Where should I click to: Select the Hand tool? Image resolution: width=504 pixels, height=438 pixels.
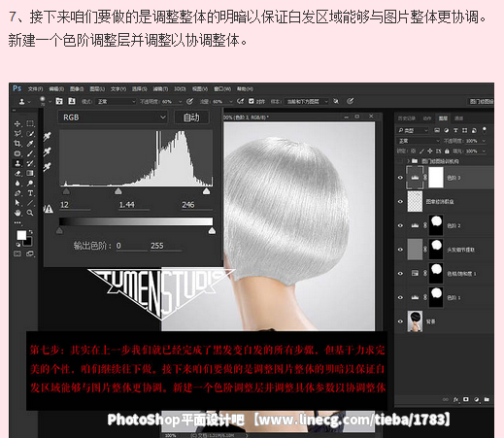(17, 213)
